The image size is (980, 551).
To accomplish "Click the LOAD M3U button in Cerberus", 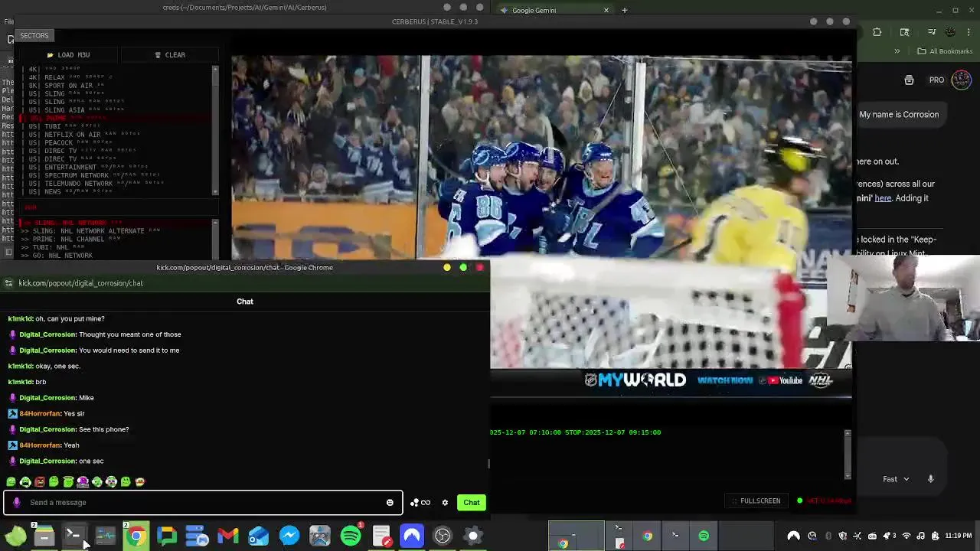I will (x=68, y=55).
